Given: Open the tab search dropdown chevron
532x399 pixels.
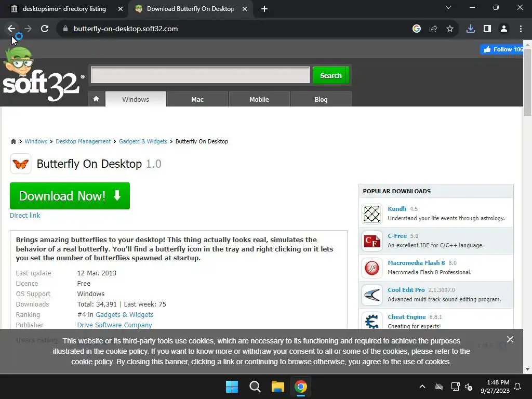Looking at the screenshot, I should (x=448, y=7).
